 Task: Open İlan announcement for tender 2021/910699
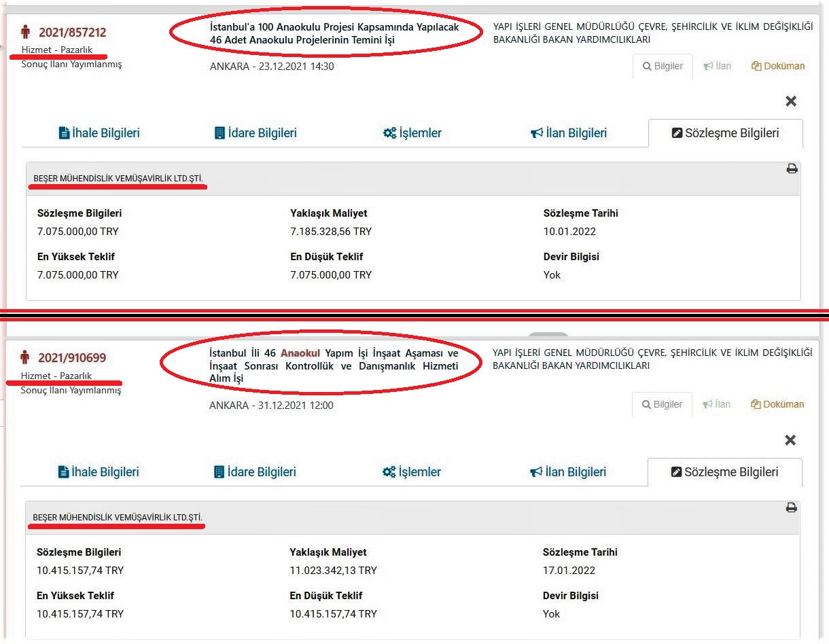(717, 404)
